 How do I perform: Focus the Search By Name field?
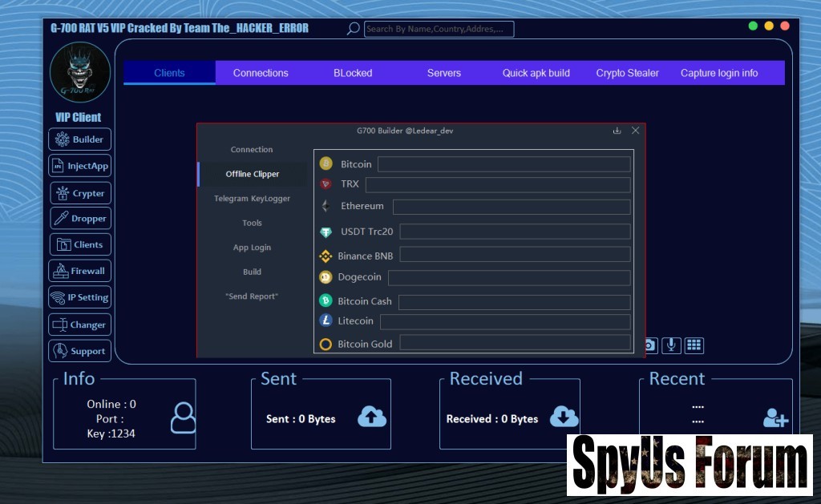439,30
